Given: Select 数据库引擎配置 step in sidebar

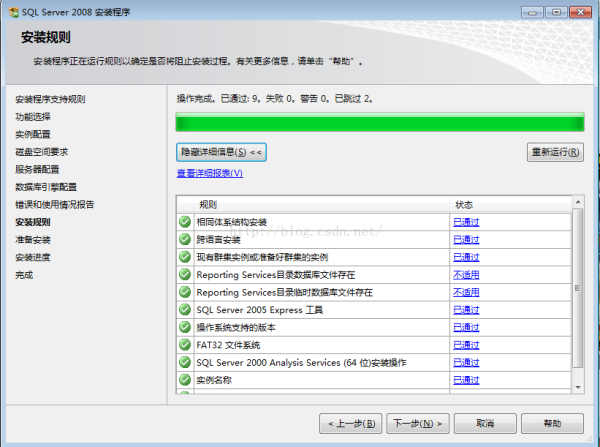Looking at the screenshot, I should (46, 187).
